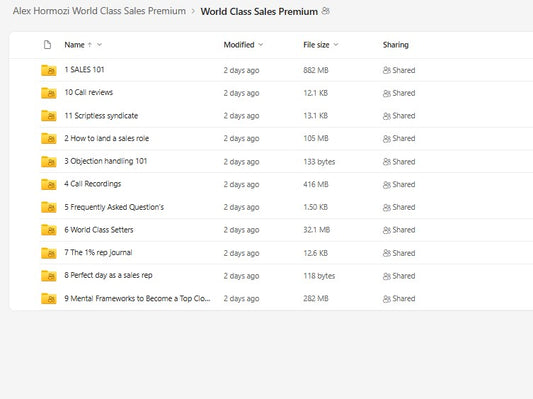Image resolution: width=533 pixels, height=399 pixels.
Task: Click Shared status for 10 Call reviews
Action: click(x=399, y=93)
